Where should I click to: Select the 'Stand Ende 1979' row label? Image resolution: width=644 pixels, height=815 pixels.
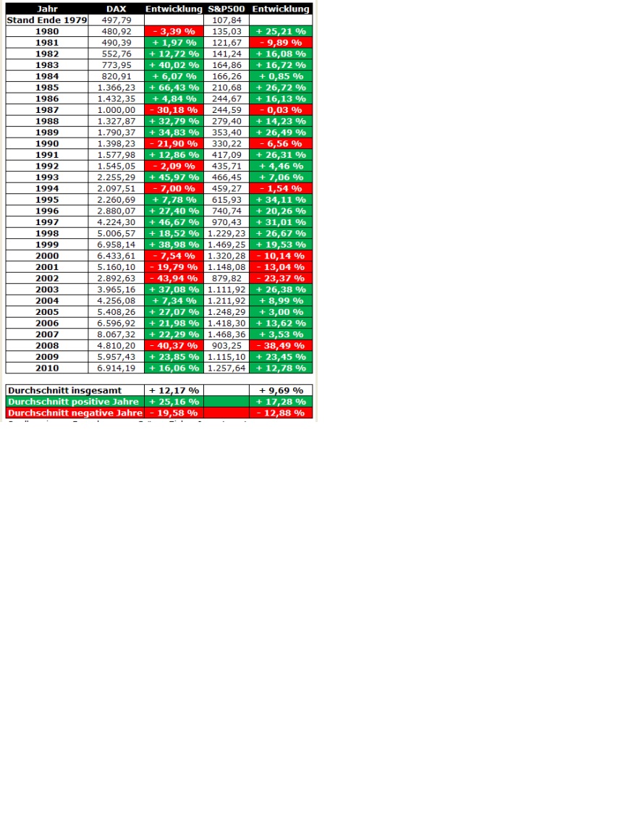point(47,20)
